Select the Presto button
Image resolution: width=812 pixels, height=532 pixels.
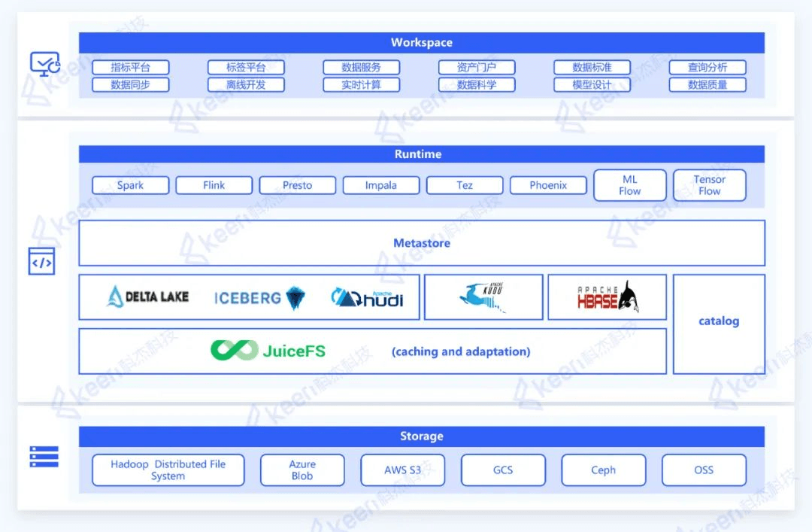pos(297,185)
